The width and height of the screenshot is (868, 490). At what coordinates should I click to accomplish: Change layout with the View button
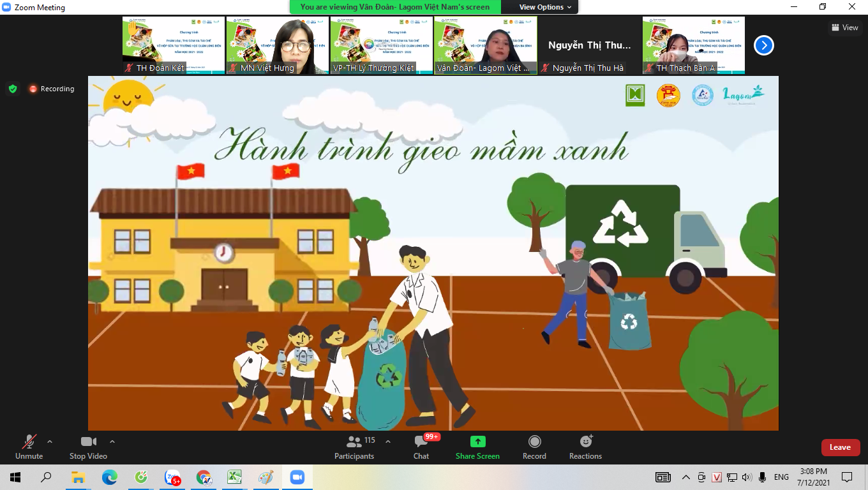pyautogui.click(x=845, y=27)
